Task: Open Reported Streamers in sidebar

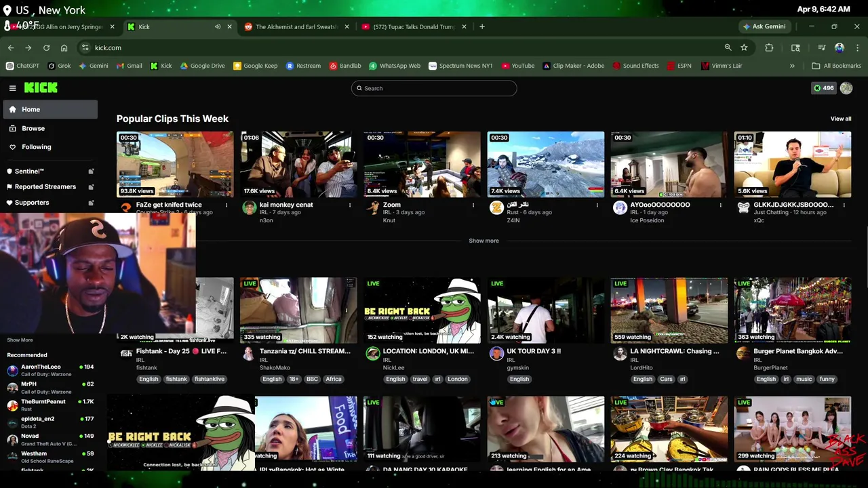Action: (x=50, y=186)
